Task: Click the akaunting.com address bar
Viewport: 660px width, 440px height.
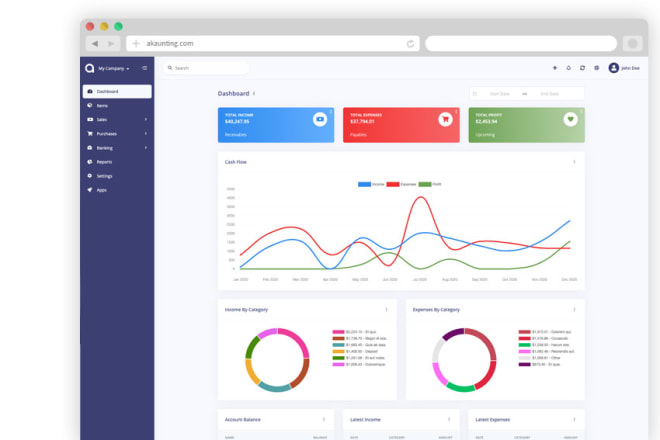Action: click(273, 43)
